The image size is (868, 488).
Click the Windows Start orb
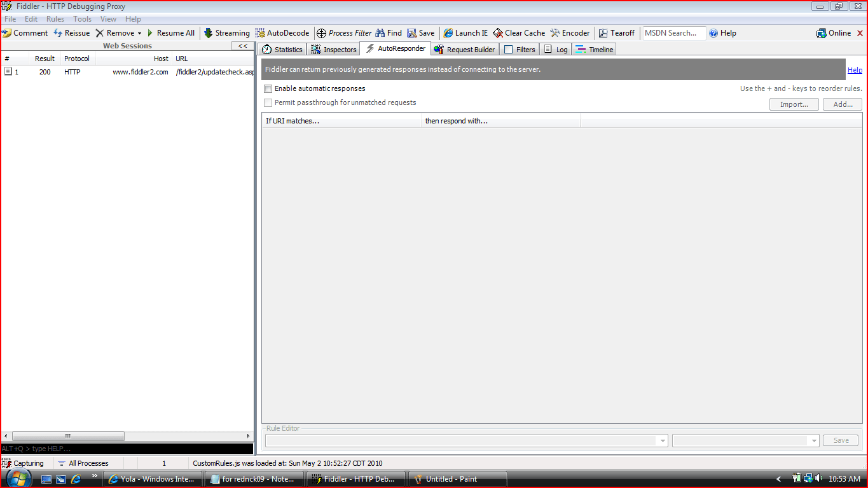coord(18,478)
